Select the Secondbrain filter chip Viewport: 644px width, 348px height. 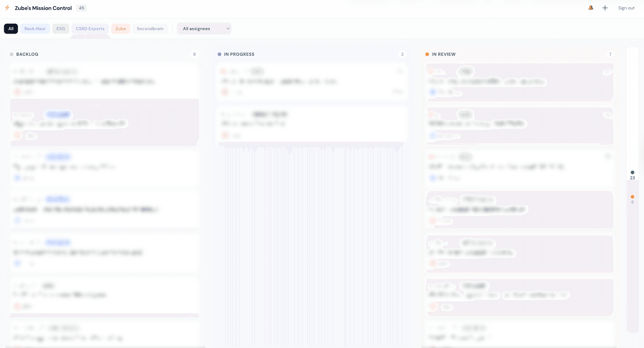[150, 29]
